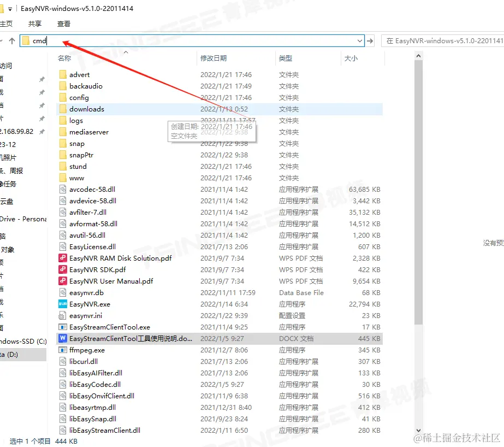Select libeasyrtmp.dll file name
This screenshot has height=447, width=504.
(x=93, y=408)
